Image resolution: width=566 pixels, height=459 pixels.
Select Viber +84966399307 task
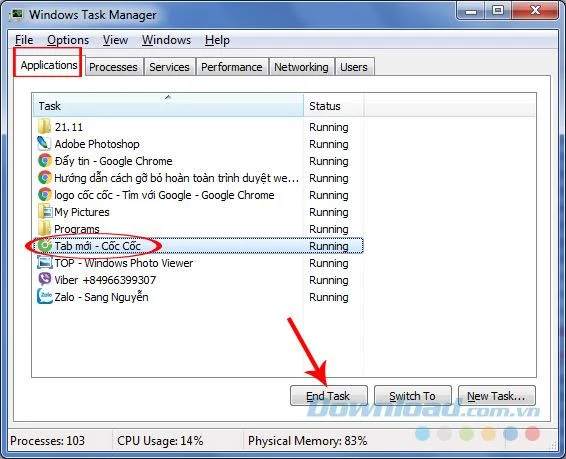pos(198,280)
